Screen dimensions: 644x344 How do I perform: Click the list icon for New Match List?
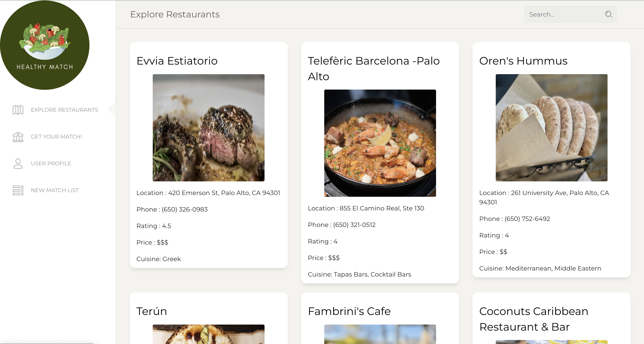tap(18, 190)
